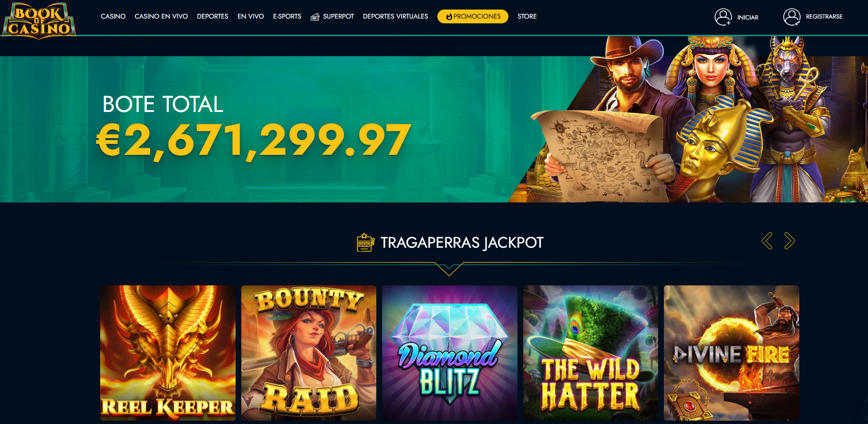Image resolution: width=868 pixels, height=424 pixels.
Task: Click the Iniciar user avatar icon
Action: (x=723, y=17)
